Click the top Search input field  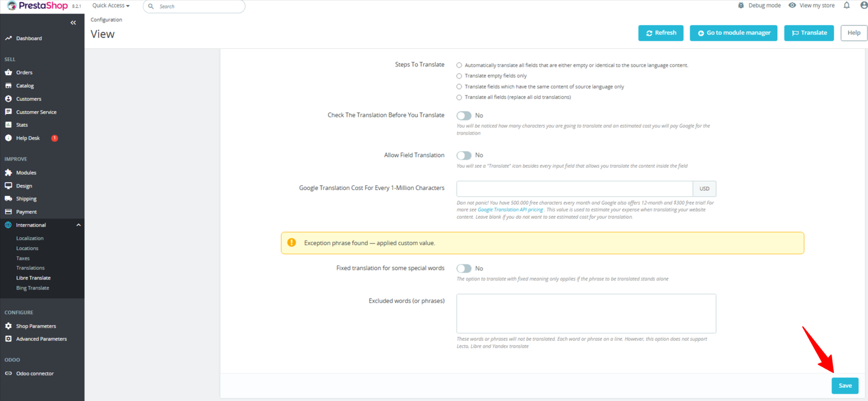(194, 7)
